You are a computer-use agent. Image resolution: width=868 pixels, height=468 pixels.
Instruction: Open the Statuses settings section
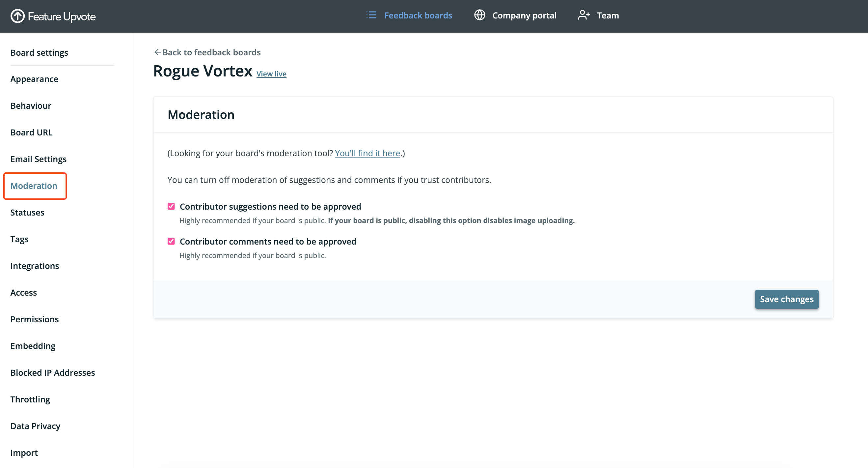coord(27,213)
